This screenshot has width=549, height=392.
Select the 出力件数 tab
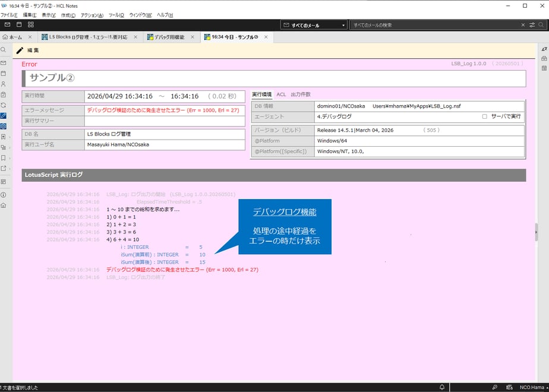(x=301, y=94)
